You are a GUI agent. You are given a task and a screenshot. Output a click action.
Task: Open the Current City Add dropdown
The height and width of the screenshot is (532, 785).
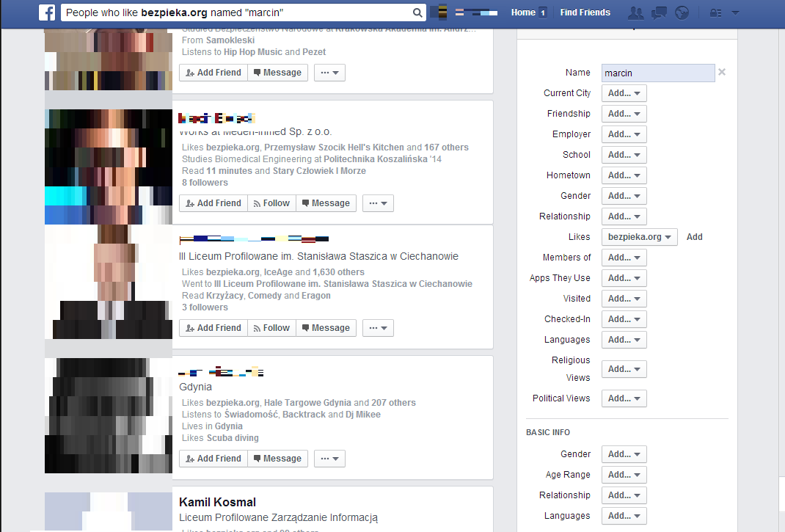(624, 93)
